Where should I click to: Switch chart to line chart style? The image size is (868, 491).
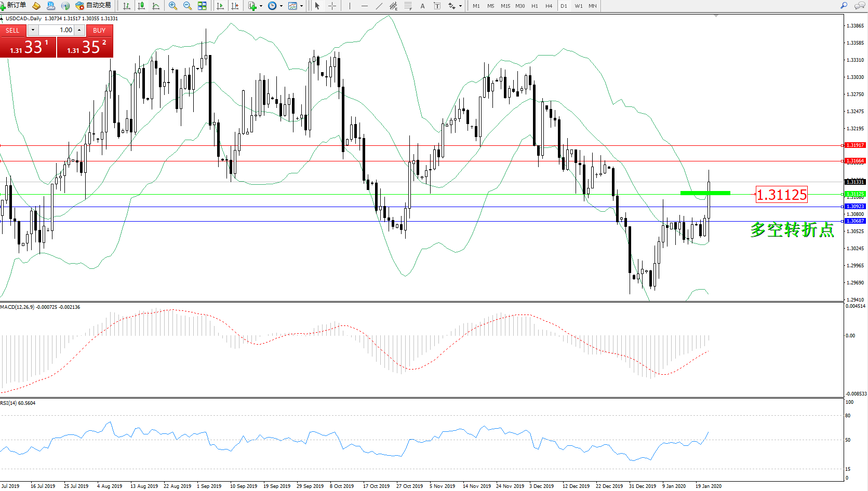click(x=156, y=6)
